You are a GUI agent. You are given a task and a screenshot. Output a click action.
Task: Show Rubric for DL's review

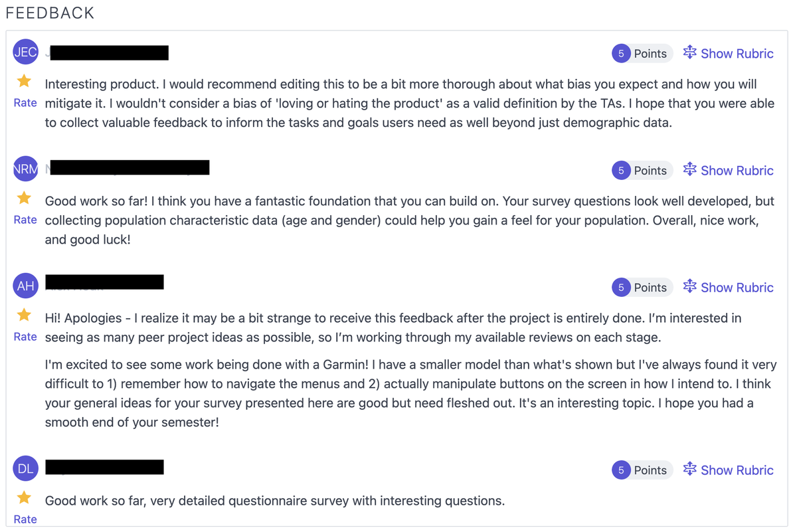729,470
